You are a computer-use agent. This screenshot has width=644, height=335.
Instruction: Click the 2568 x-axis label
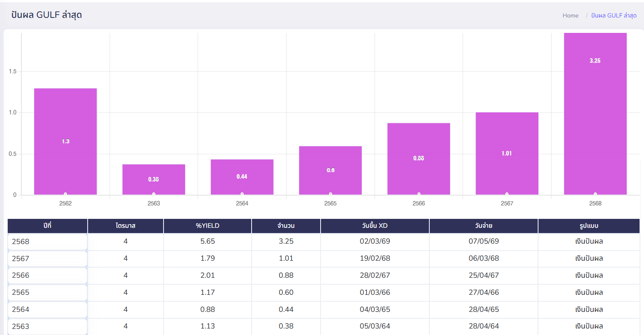click(595, 203)
